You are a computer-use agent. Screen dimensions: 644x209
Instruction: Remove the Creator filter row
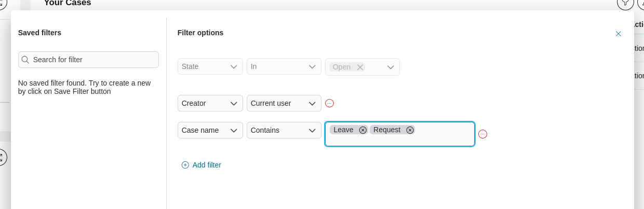[x=329, y=103]
